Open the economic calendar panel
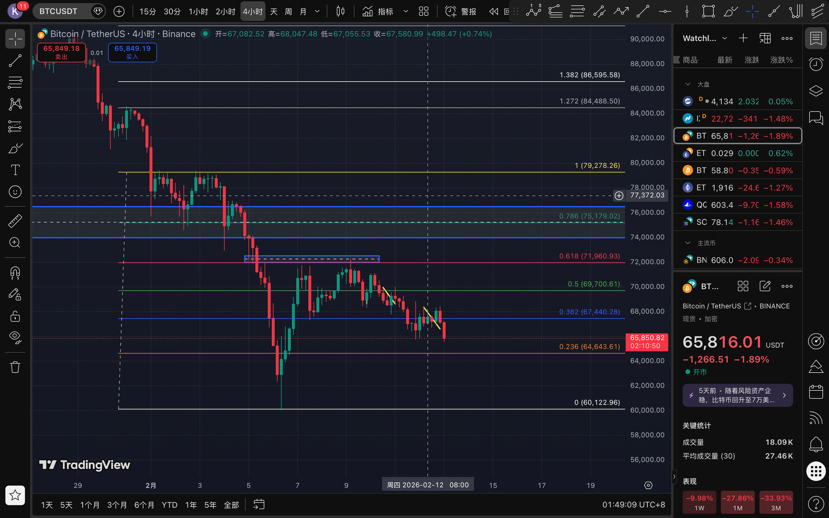 (816, 392)
